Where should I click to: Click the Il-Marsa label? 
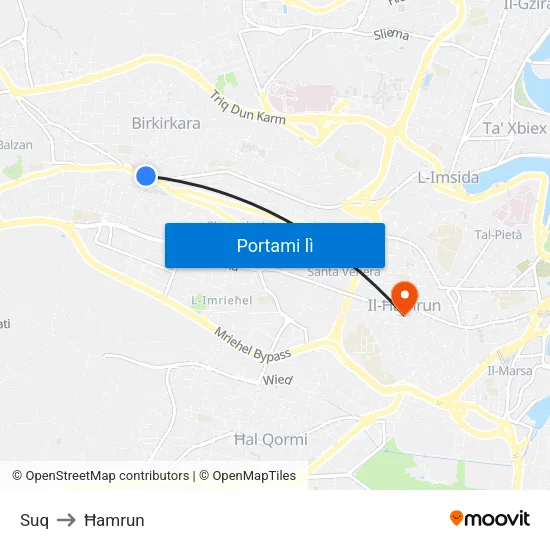click(510, 371)
